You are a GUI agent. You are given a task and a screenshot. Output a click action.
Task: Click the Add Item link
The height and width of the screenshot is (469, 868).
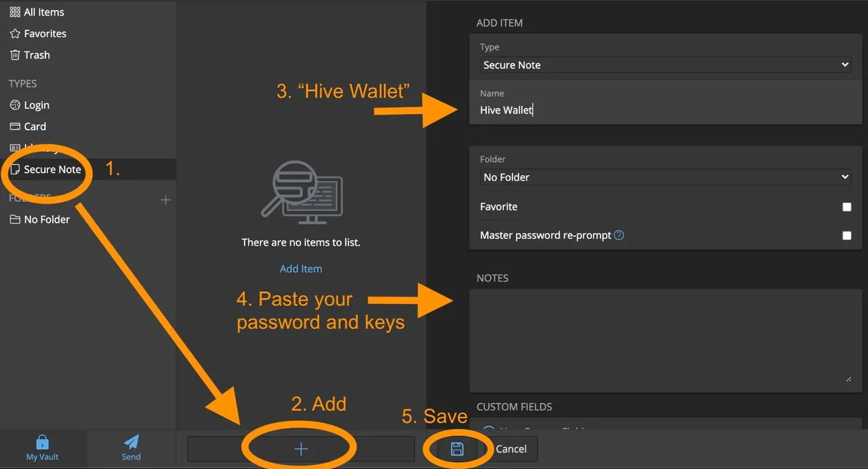point(301,269)
